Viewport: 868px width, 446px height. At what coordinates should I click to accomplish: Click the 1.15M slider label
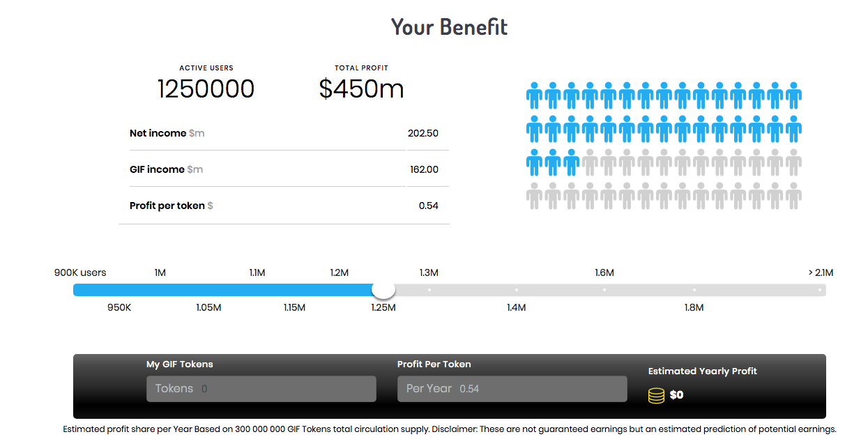pyautogui.click(x=294, y=307)
